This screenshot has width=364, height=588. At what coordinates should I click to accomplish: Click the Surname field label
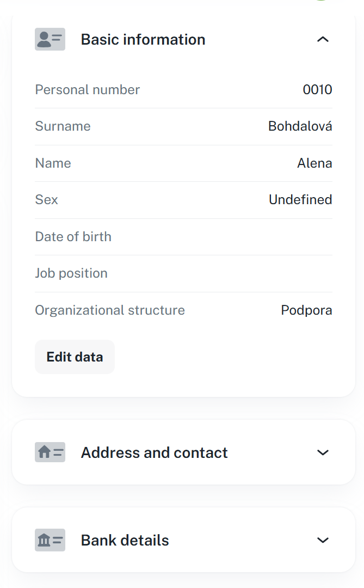tap(63, 126)
